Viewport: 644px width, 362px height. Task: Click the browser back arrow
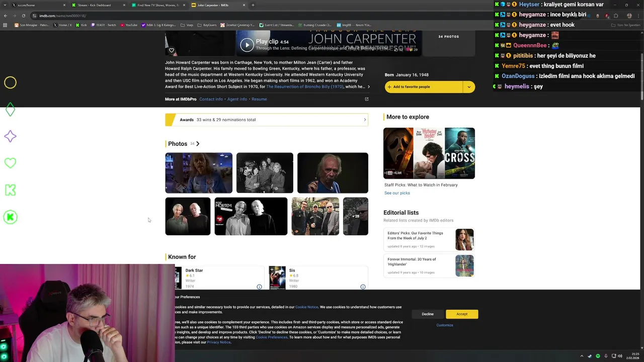pyautogui.click(x=6, y=16)
